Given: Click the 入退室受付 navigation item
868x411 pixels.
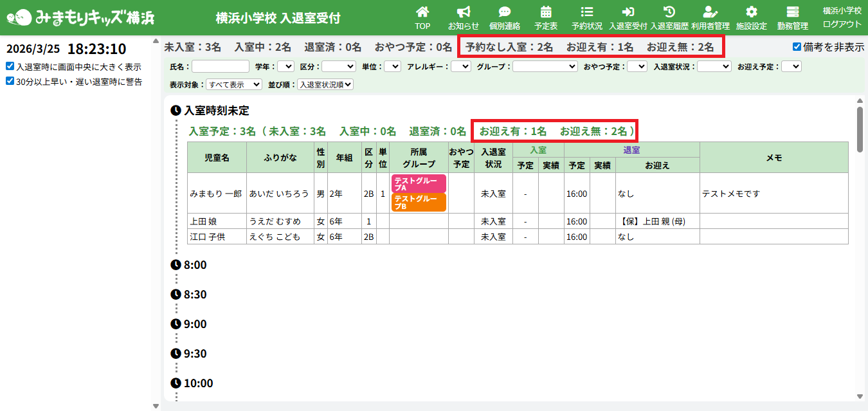Looking at the screenshot, I should pyautogui.click(x=628, y=17).
